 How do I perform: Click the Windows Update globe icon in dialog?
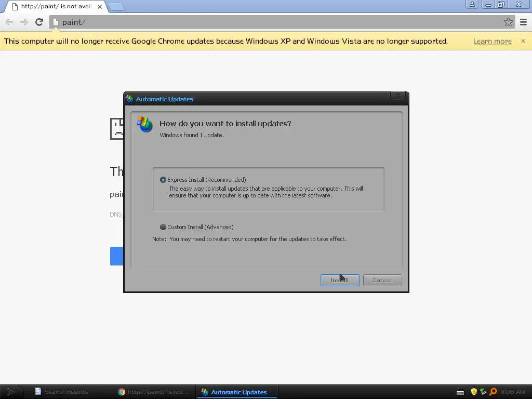[x=145, y=124]
